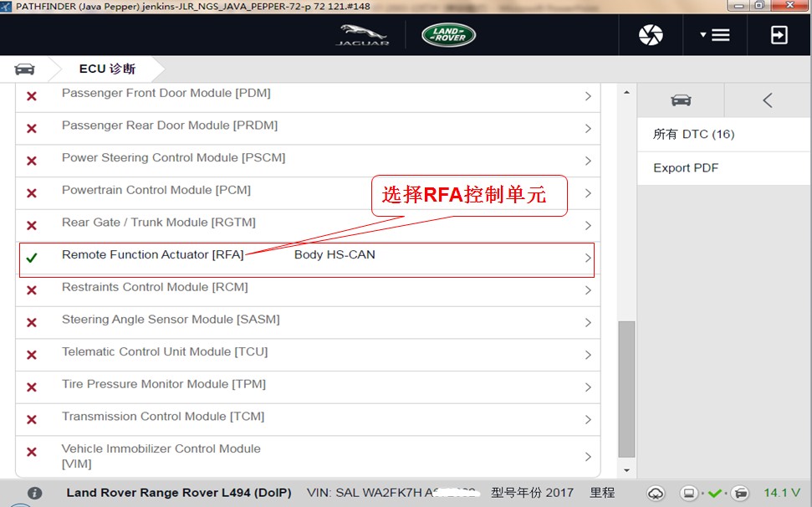Expand the PSCM row chevron
Viewport: 812px width, 507px height.
pos(588,161)
